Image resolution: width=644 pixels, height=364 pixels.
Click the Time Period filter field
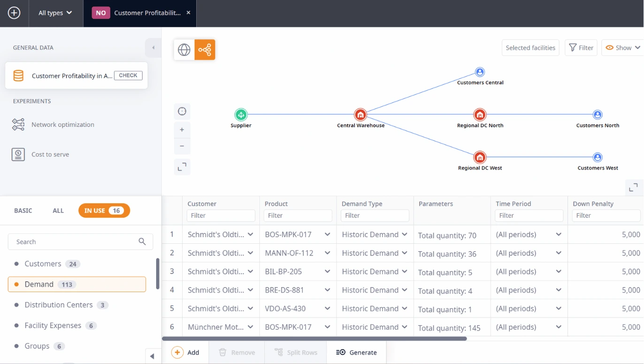(x=529, y=216)
